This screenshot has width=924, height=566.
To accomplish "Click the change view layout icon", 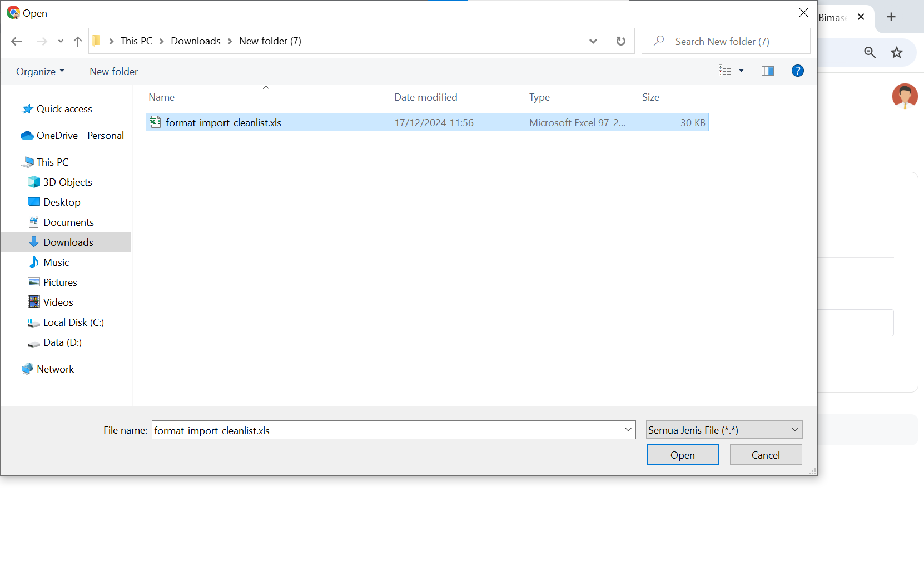I will pos(724,71).
